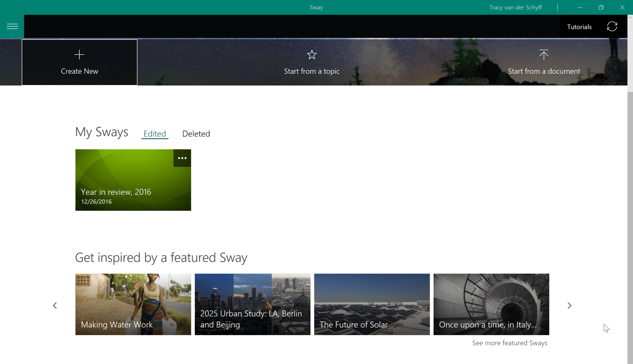Open the ellipsis menu on Year in review
This screenshot has width=633, height=364.
tap(182, 158)
